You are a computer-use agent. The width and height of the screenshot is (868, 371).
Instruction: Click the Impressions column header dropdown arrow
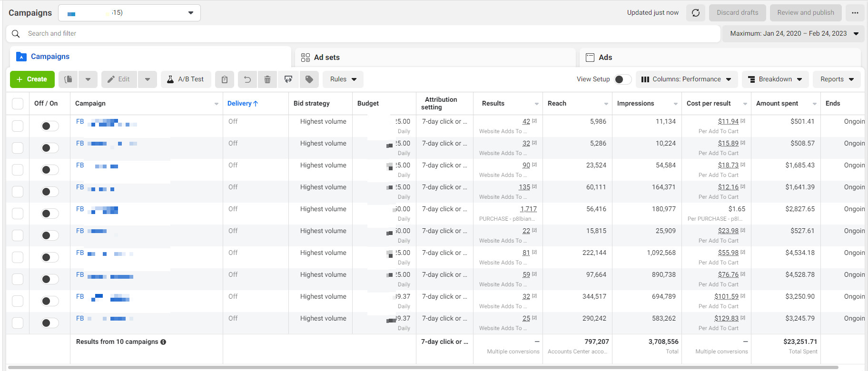(x=675, y=104)
